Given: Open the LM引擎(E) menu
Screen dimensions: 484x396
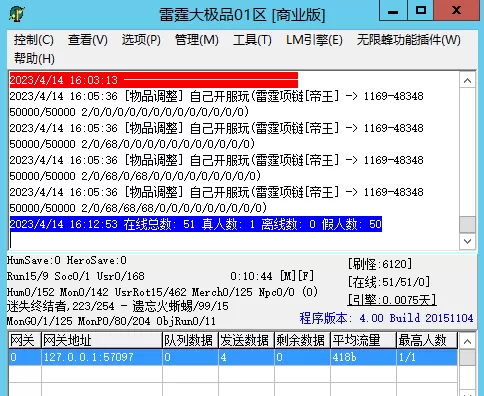Looking at the screenshot, I should (314, 40).
